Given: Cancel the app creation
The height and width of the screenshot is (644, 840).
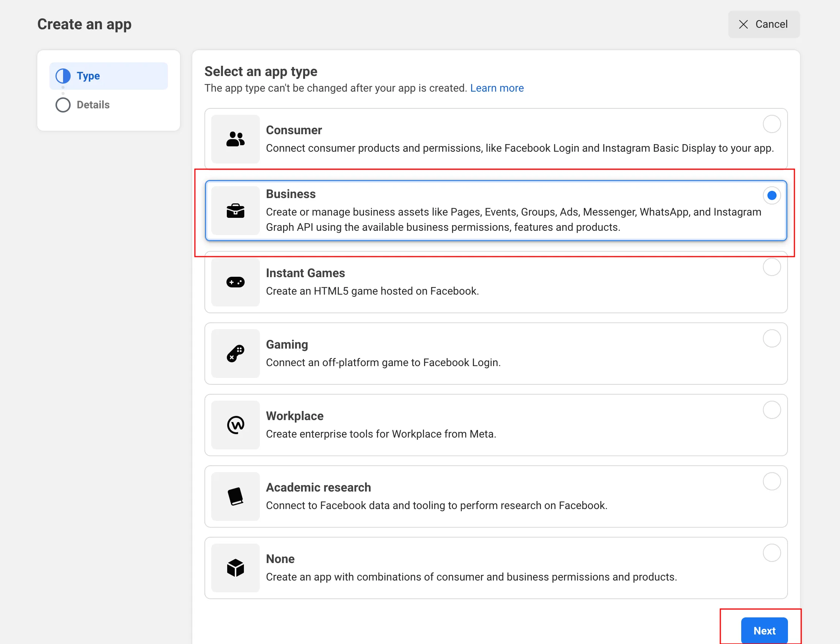Looking at the screenshot, I should coord(763,25).
